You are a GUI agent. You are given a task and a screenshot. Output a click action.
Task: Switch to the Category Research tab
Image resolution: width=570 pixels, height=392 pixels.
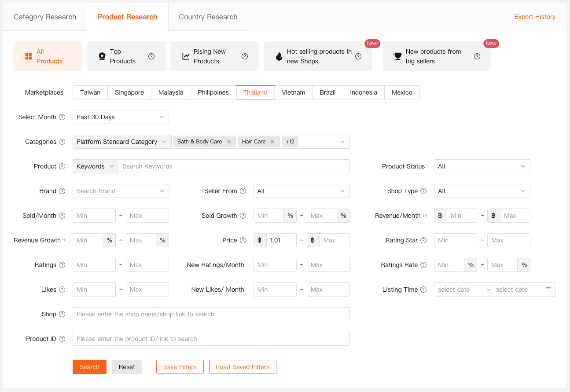click(45, 17)
